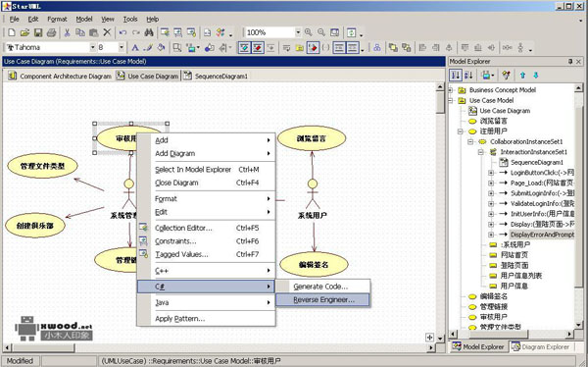
Task: Toggle the Word Wrap toolbar button
Action: (x=286, y=48)
